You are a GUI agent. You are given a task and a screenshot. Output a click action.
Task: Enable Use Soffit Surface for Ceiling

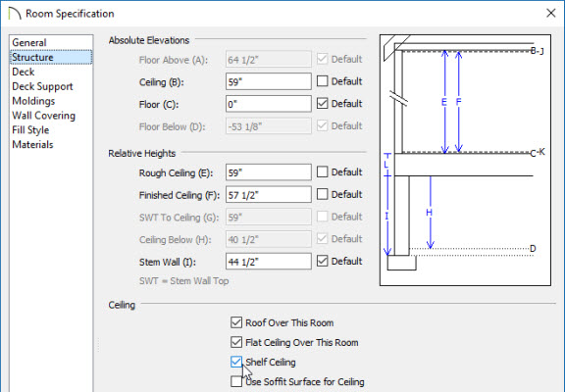click(x=236, y=381)
